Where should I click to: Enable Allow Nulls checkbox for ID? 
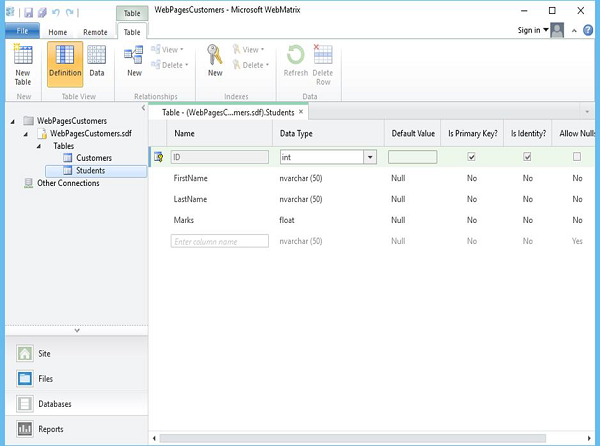tap(576, 157)
